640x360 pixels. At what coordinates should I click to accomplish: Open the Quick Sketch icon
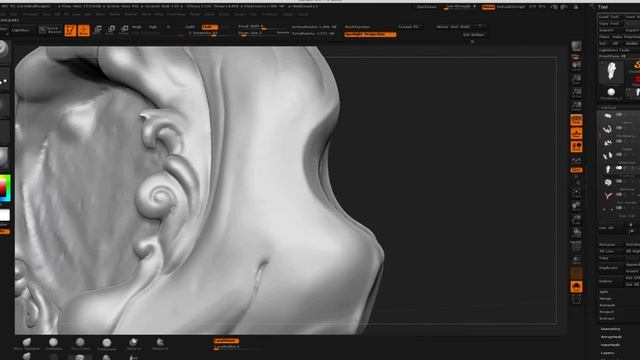pyautogui.click(x=50, y=30)
